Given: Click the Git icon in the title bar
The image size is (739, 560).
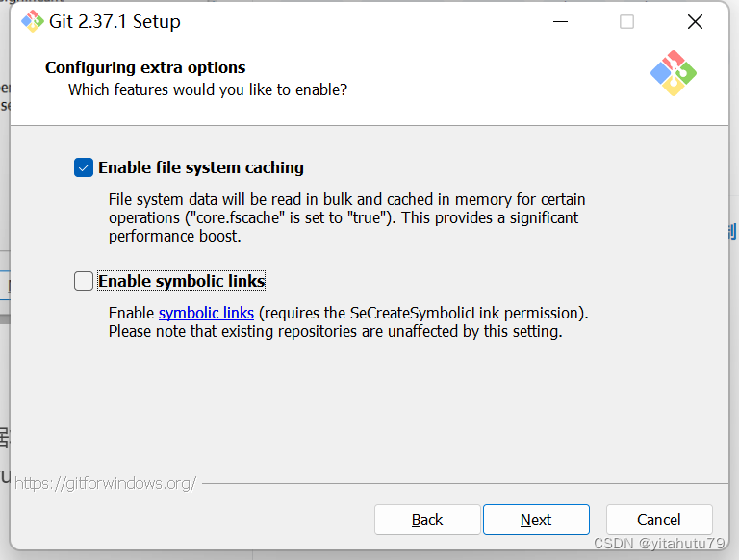Looking at the screenshot, I should click(x=33, y=21).
